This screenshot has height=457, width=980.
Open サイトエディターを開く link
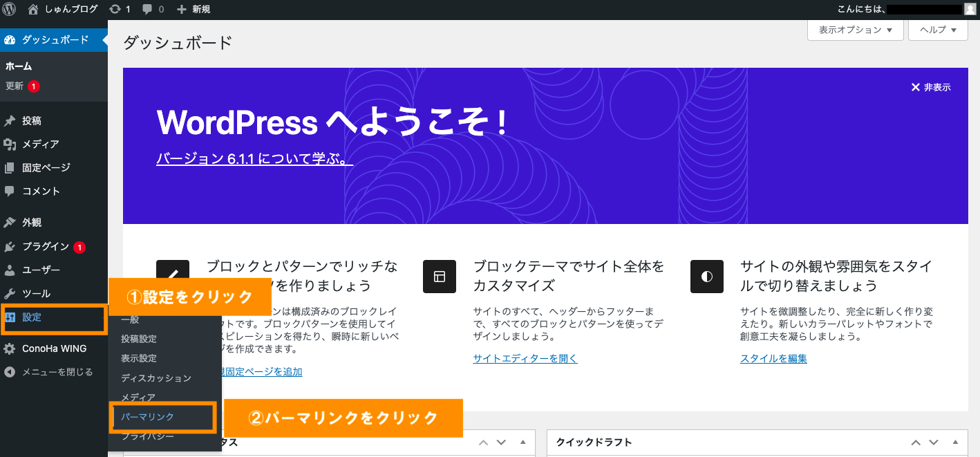point(525,358)
